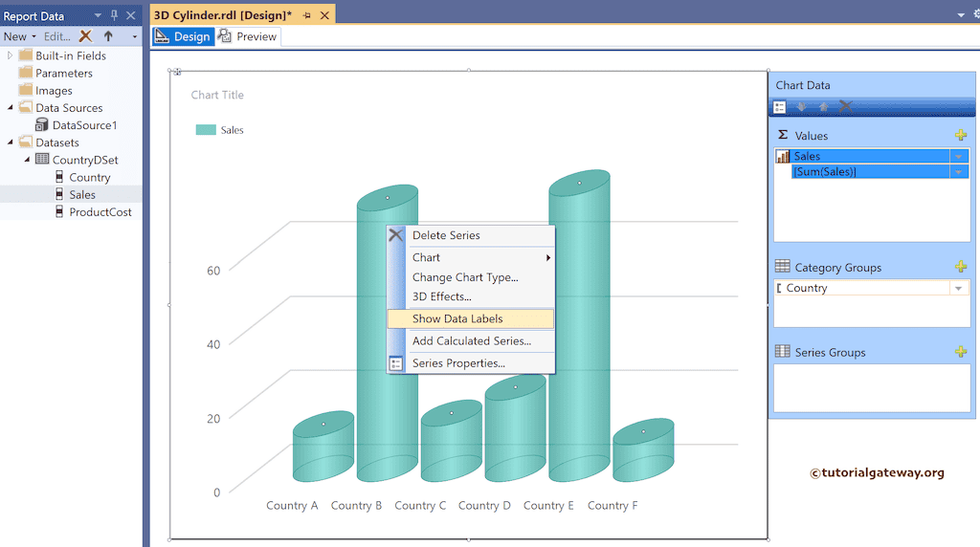Open the Country category group dropdown
980x547 pixels.
tap(959, 288)
